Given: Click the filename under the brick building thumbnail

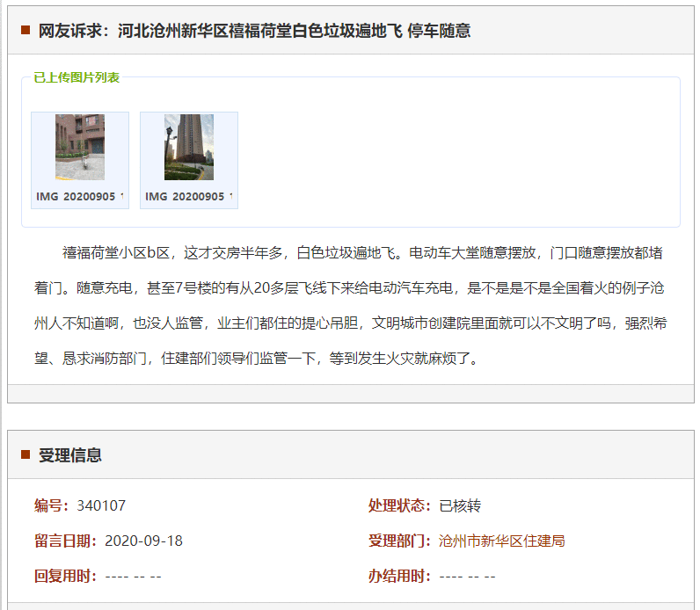Looking at the screenshot, I should coord(80,197).
